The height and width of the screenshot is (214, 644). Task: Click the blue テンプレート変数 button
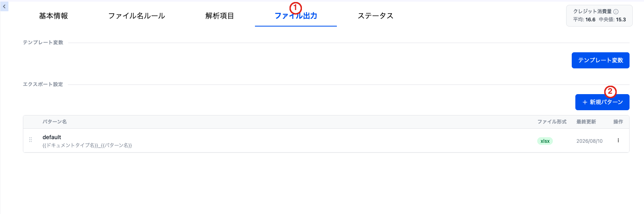600,60
